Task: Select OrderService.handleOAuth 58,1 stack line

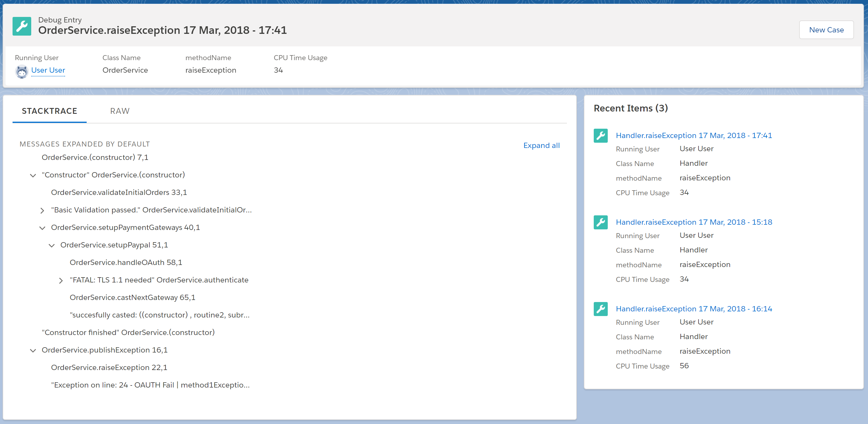Action: (x=126, y=262)
